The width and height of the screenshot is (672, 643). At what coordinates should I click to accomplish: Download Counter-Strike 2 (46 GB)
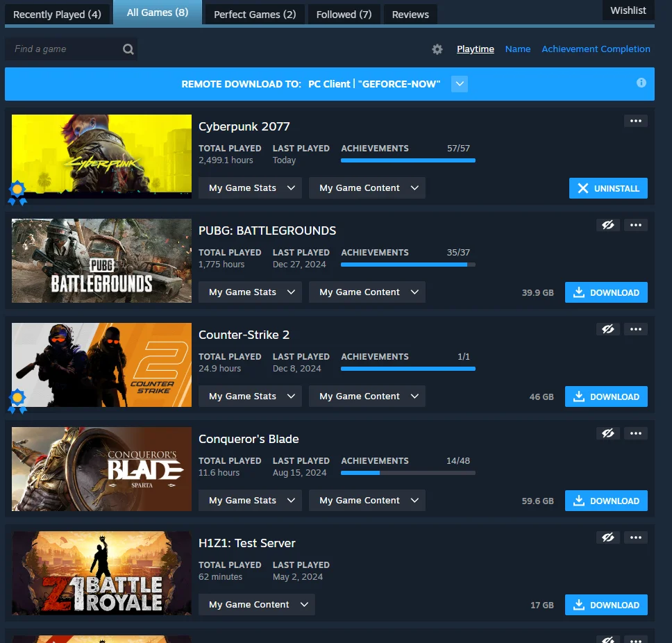click(606, 396)
